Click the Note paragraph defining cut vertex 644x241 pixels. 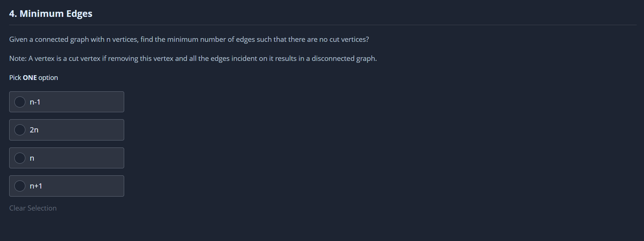[x=193, y=58]
